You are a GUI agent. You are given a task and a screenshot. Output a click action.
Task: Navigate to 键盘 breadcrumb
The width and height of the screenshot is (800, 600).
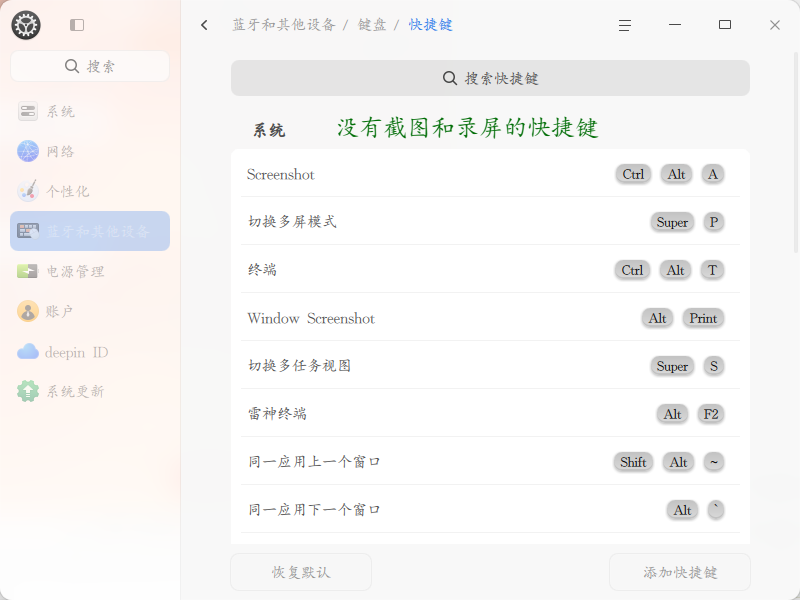[372, 24]
